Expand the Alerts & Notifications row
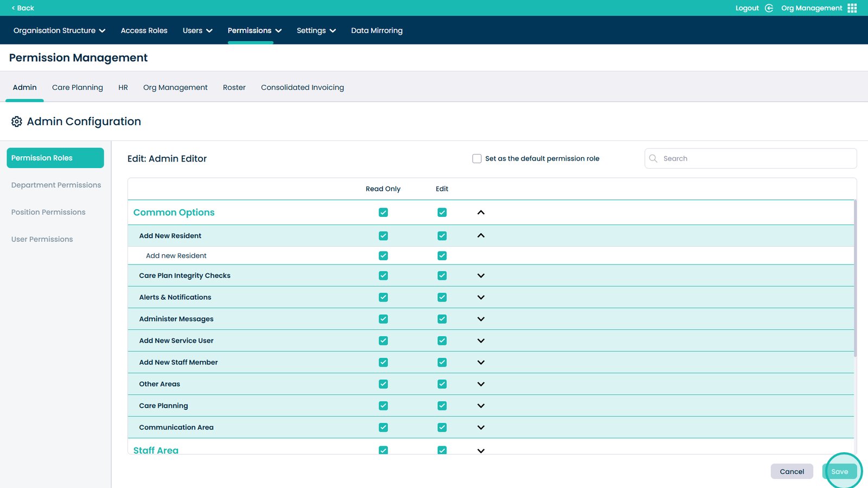Screen dimensions: 868x488 481,297
